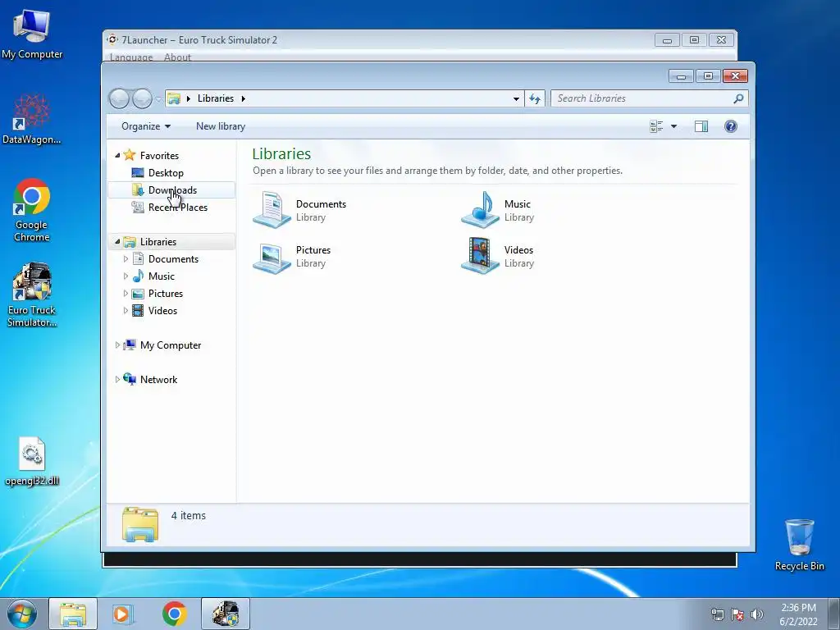Click the search magnifier icon

738,98
